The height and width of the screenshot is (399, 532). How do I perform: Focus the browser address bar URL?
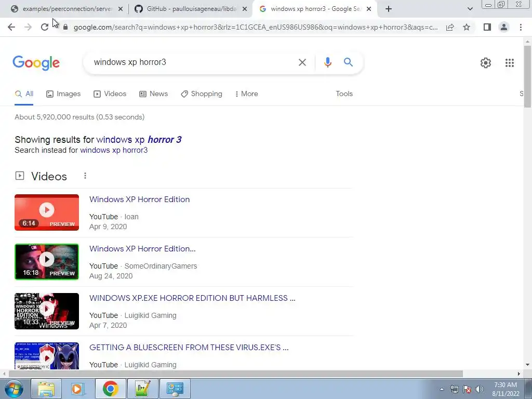click(x=256, y=27)
